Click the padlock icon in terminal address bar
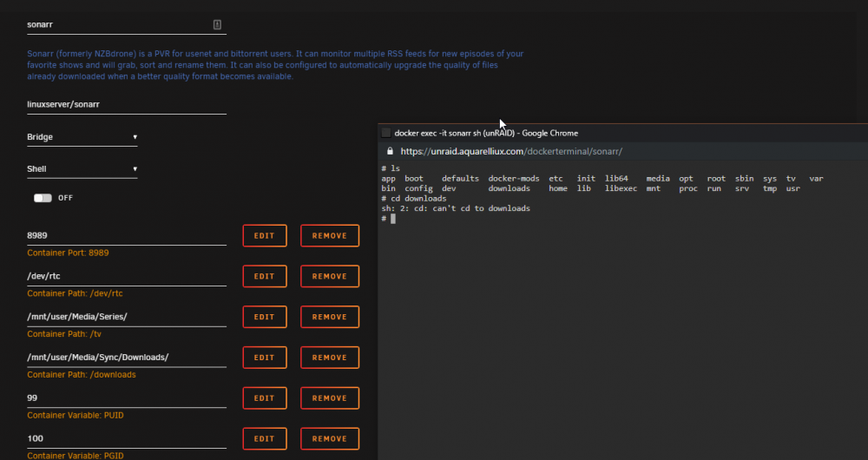 click(x=390, y=151)
